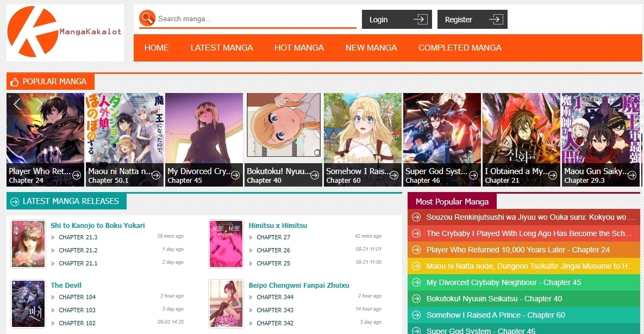Open Maou ni Natta Chapter 50.1 carousel card
Viewport: 644px width, 334px height.
coord(124,140)
